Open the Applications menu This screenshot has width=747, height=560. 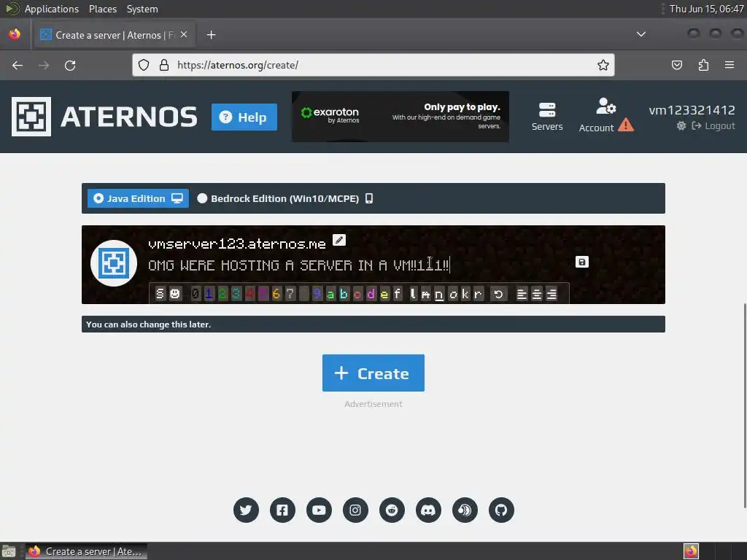point(52,9)
